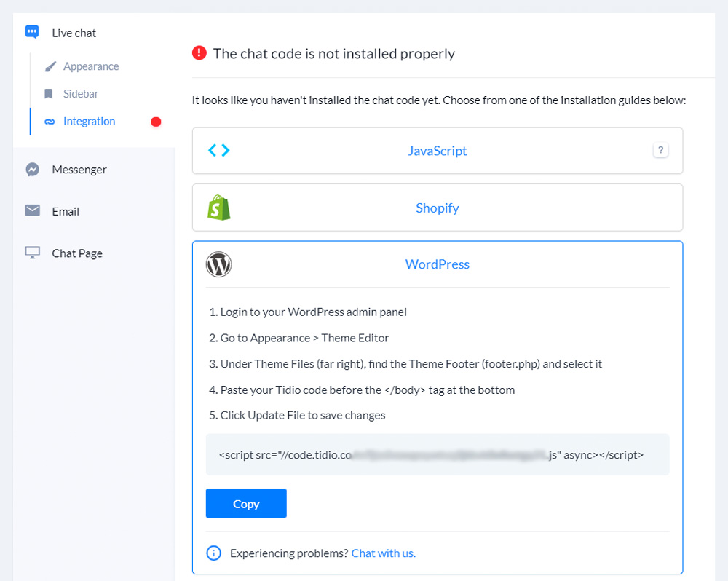The image size is (728, 581).
Task: Click the 'Experiencing problems?' text
Action: (x=289, y=553)
